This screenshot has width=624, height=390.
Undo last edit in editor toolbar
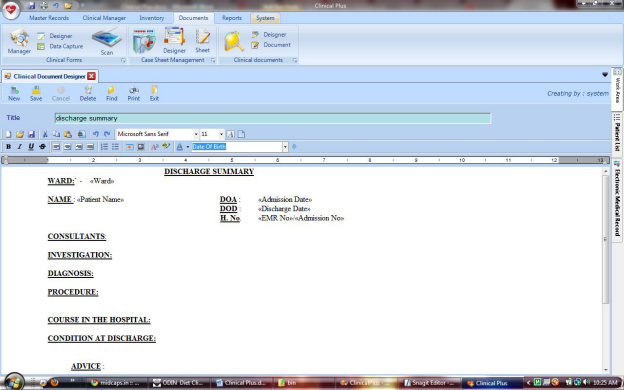(96, 135)
